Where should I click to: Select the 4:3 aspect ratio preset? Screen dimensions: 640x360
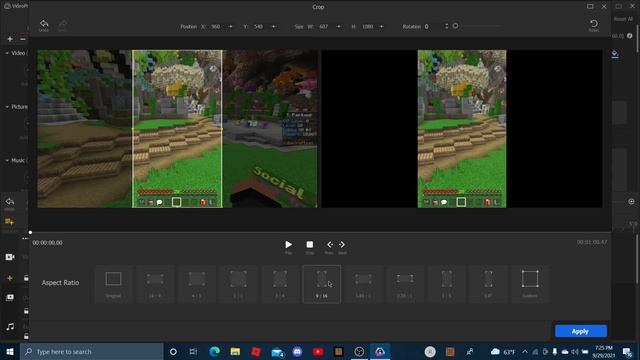[197, 284]
